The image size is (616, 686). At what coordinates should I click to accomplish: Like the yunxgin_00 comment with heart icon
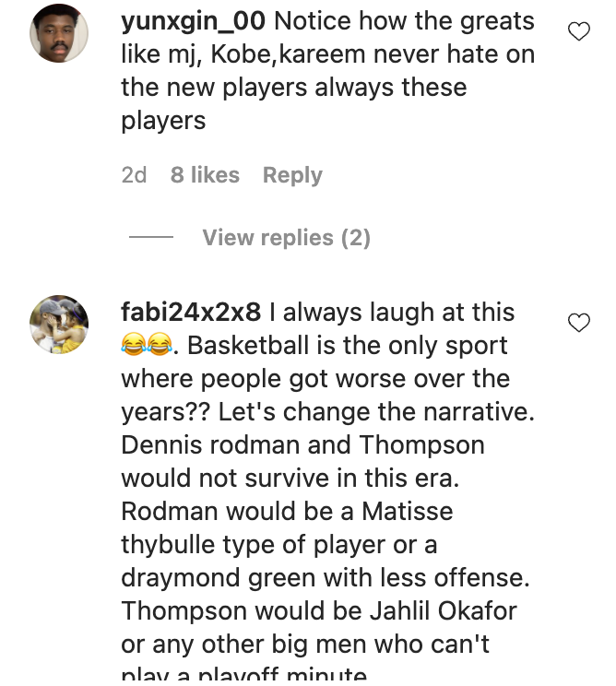click(578, 32)
